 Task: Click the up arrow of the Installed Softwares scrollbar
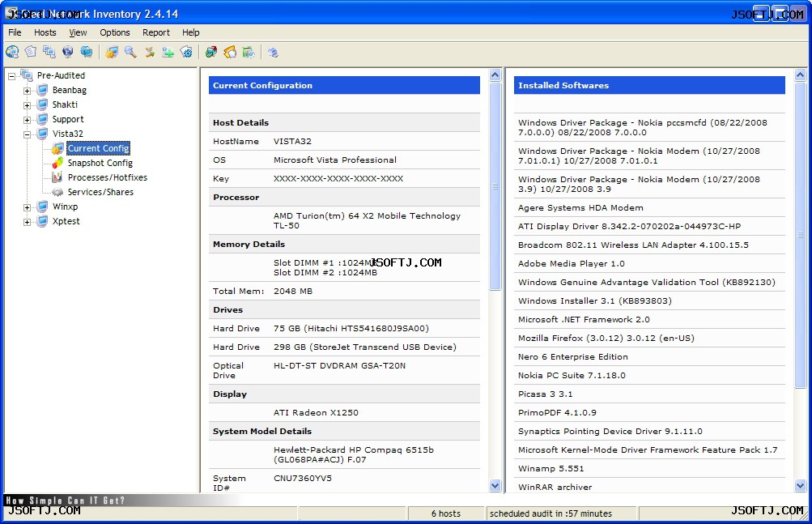point(800,75)
